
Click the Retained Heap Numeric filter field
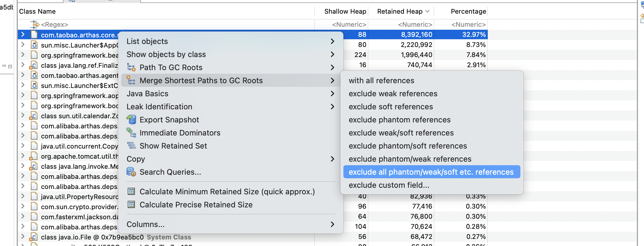pos(401,24)
